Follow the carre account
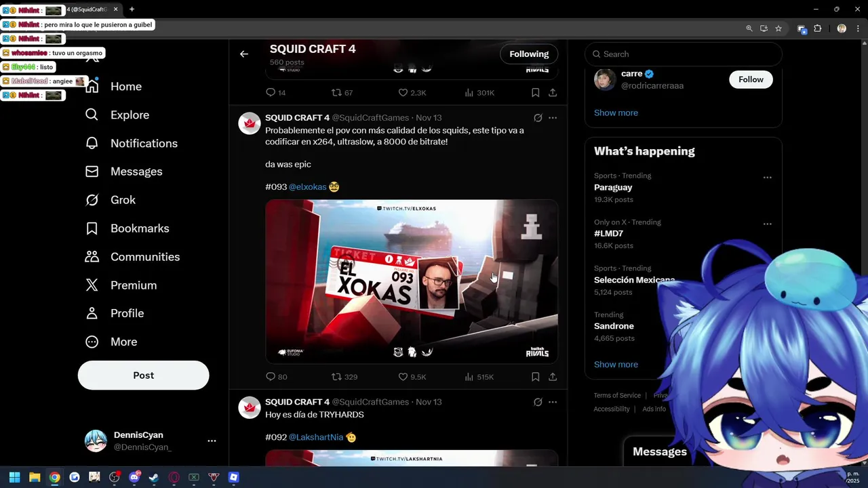The width and height of the screenshot is (868, 488). tap(751, 79)
